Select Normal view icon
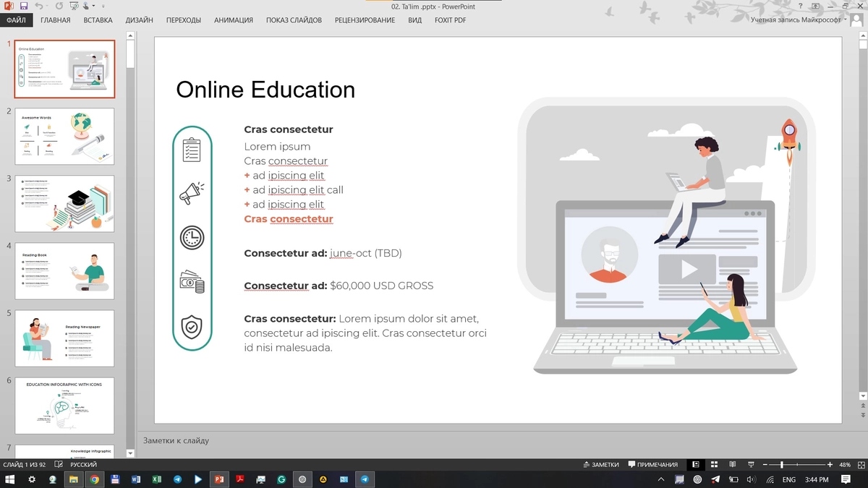Viewport: 868px width, 488px height. (x=696, y=465)
